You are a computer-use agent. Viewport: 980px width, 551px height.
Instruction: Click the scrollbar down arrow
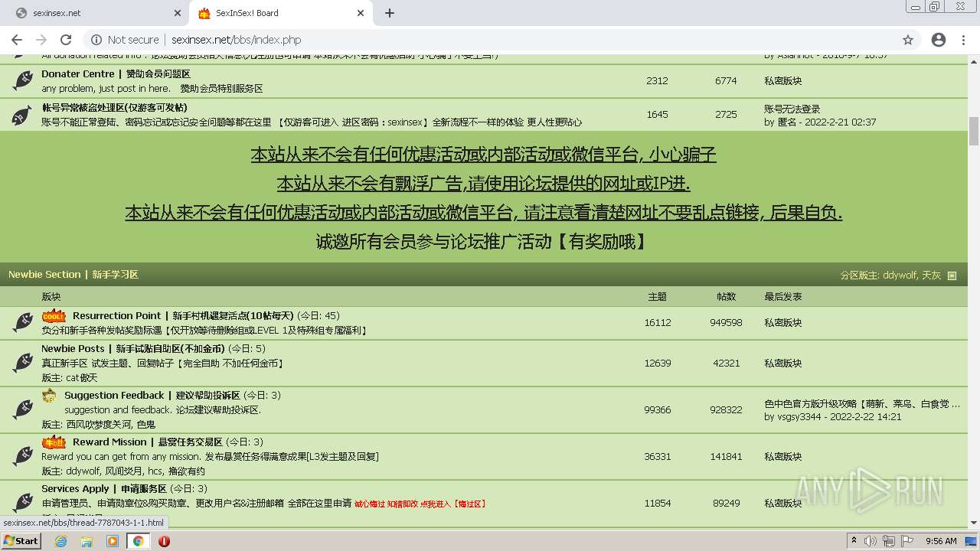(x=974, y=523)
